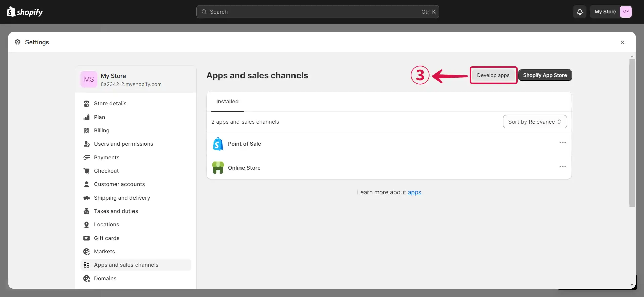Click the search magnifier icon

(204, 12)
